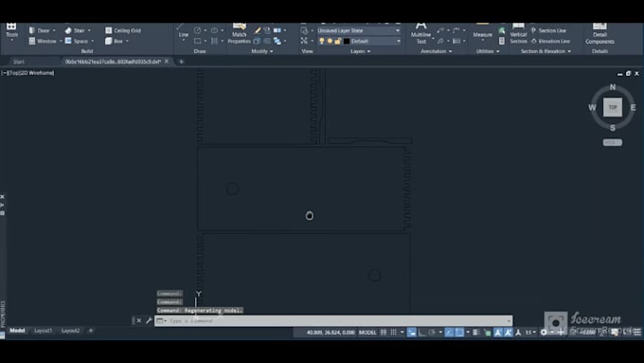This screenshot has width=644, height=363.
Task: Expand the Section & Elevation panel
Action: (546, 51)
